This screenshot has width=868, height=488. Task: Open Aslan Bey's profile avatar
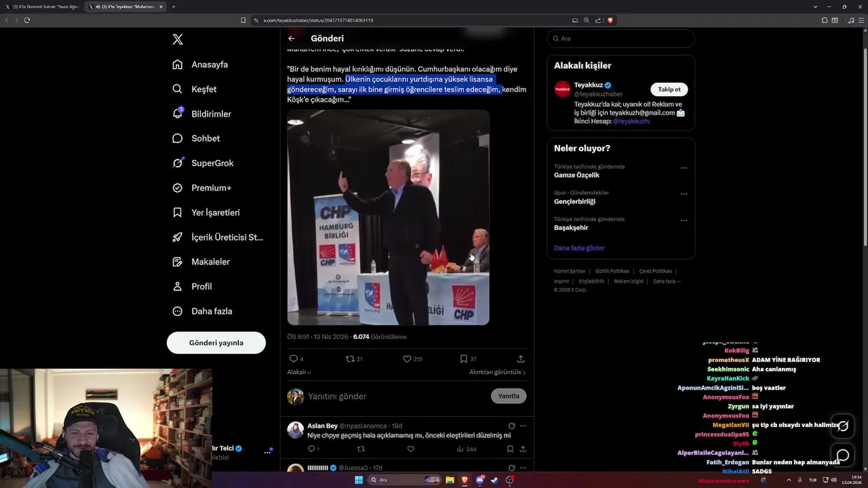click(x=295, y=430)
